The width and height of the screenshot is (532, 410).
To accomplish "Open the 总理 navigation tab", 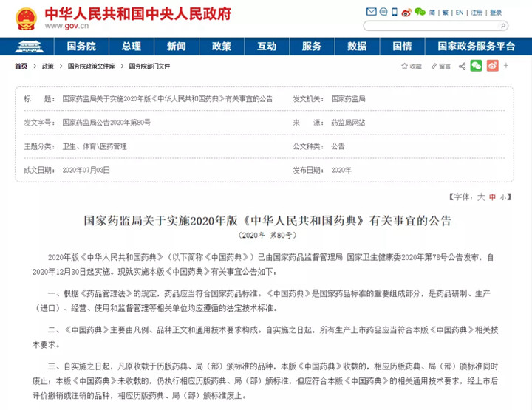I will [132, 47].
